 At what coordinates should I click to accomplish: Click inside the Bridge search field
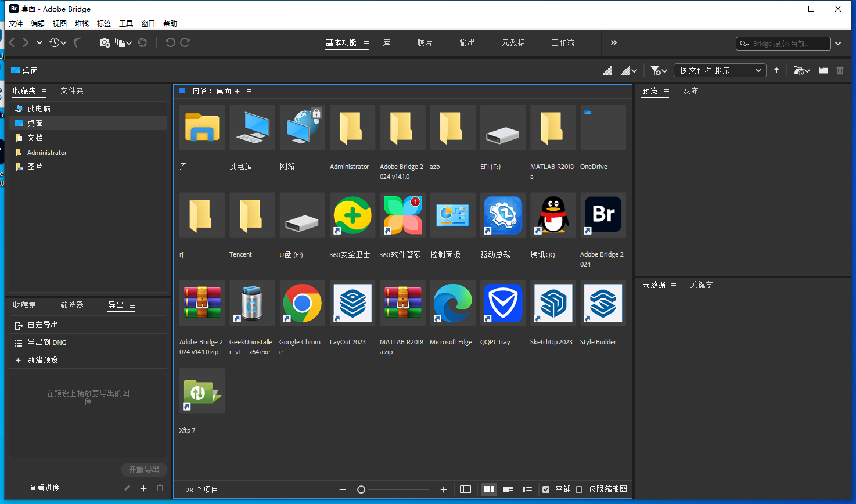point(783,44)
